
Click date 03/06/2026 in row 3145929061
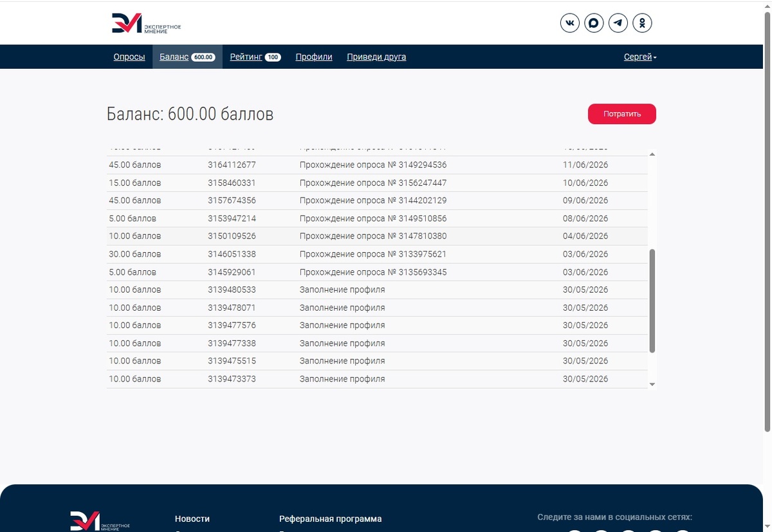585,272
